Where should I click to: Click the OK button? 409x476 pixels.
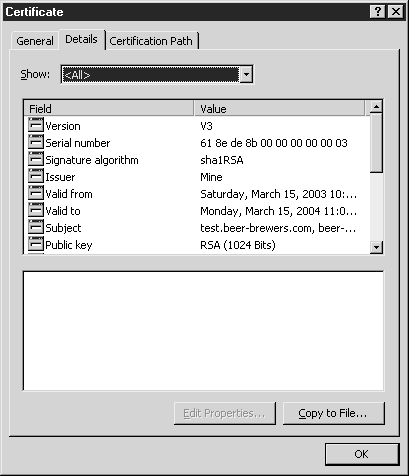(362, 454)
